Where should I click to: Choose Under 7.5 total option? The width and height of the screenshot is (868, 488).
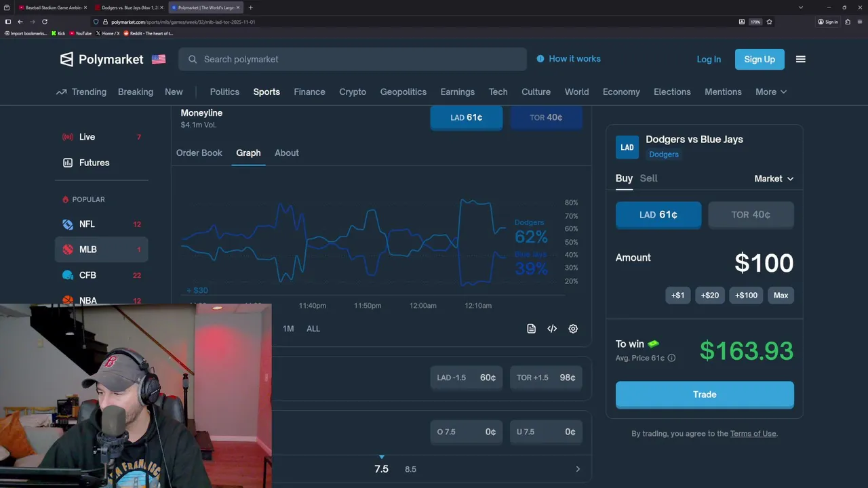coord(546,432)
